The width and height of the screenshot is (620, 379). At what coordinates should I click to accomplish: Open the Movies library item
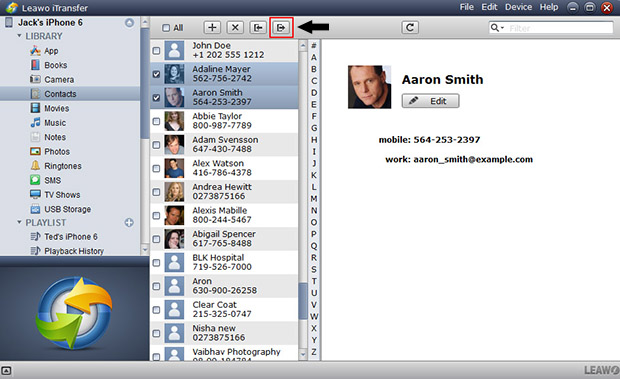pos(57,108)
